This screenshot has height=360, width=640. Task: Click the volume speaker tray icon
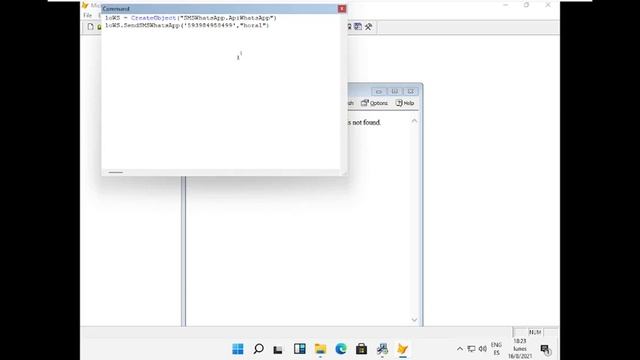(x=483, y=349)
